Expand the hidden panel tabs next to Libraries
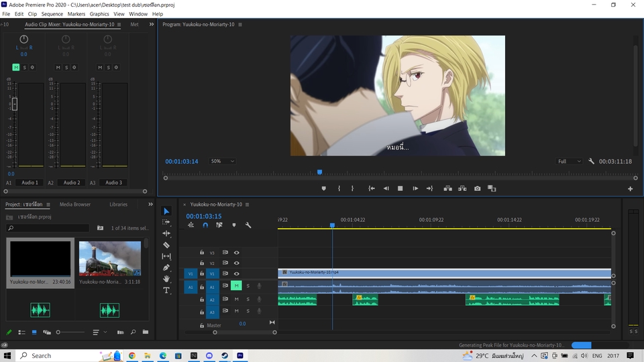The image size is (644, 362). 150,204
